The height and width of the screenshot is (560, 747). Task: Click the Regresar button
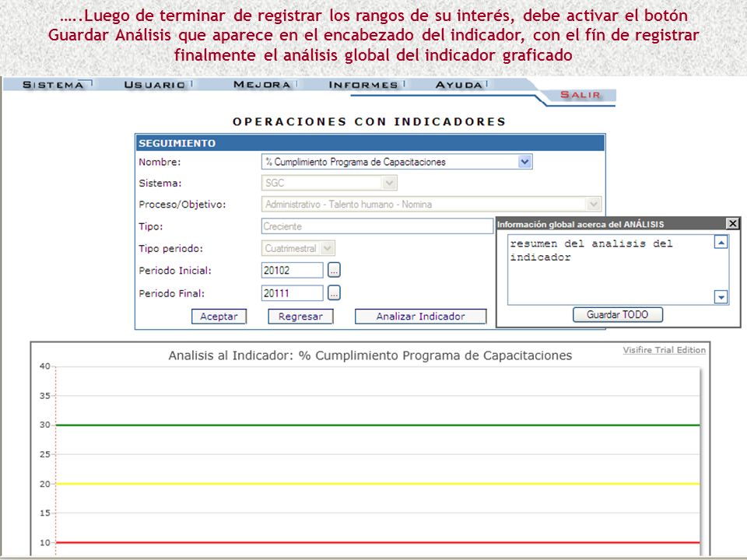coord(300,317)
